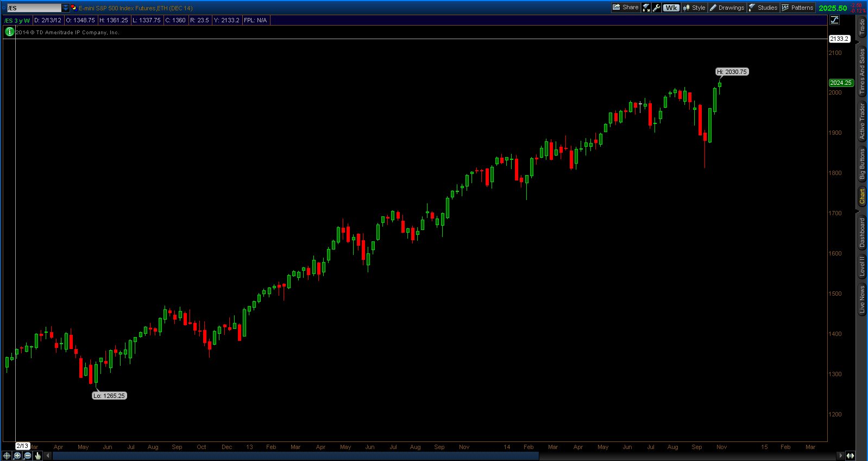868x461 pixels.
Task: Open the Times And Sales side tab
Action: click(x=862, y=72)
